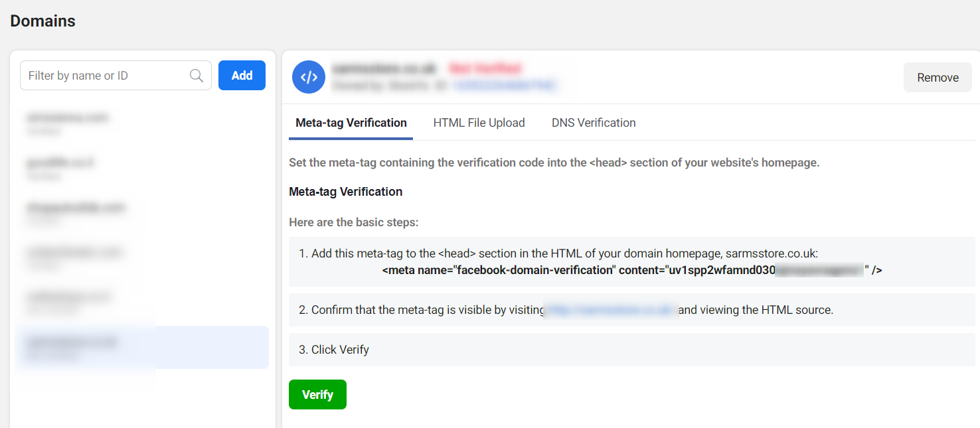Click the magnifier icon in the filter box
980x428 pixels.
[x=197, y=76]
